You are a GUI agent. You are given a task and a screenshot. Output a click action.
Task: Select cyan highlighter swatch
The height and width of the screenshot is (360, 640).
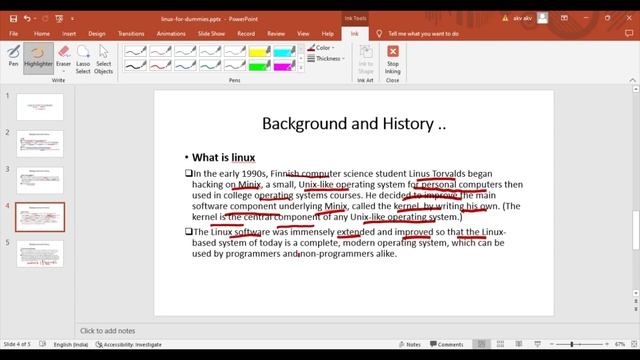284,51
